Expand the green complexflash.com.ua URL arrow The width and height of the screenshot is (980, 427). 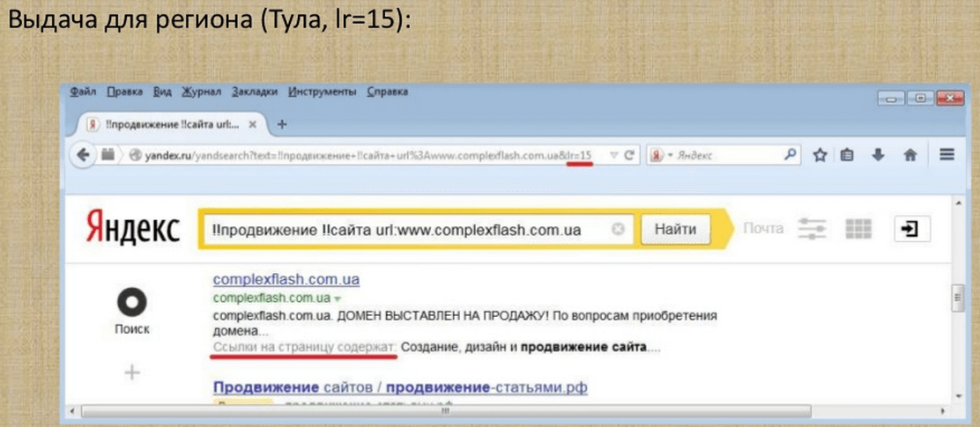pos(337,298)
